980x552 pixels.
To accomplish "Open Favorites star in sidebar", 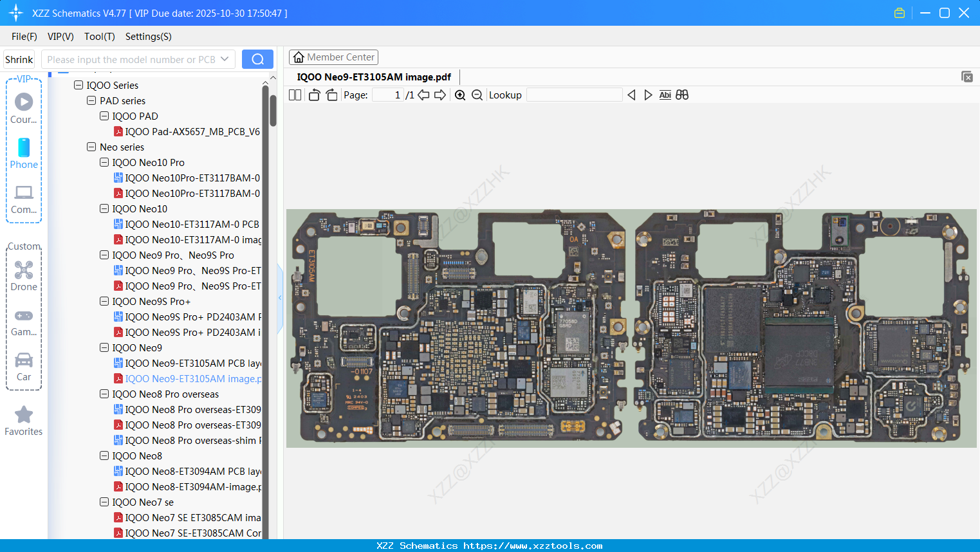I will (x=24, y=421).
